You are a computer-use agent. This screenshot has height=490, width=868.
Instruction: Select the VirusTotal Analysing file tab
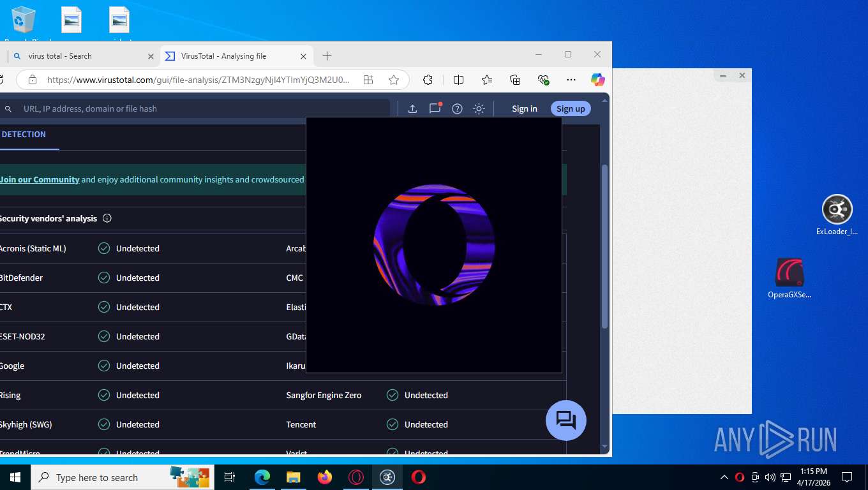click(235, 56)
